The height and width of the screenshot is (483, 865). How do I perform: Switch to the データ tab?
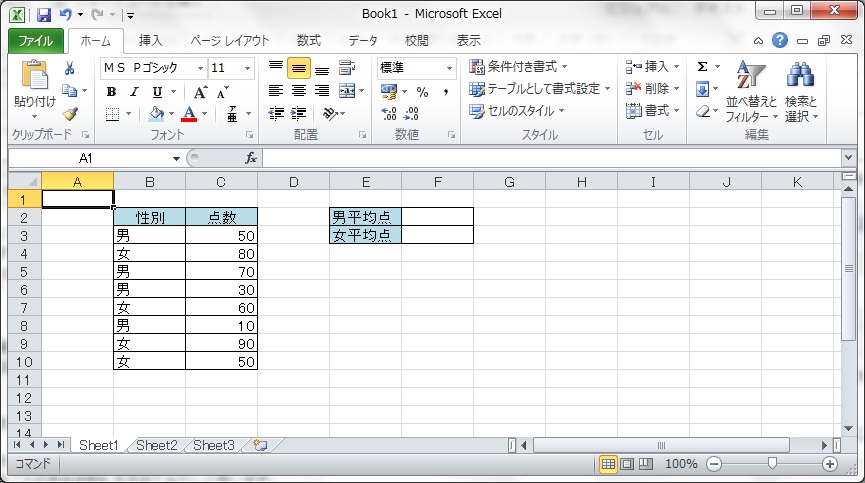click(363, 41)
